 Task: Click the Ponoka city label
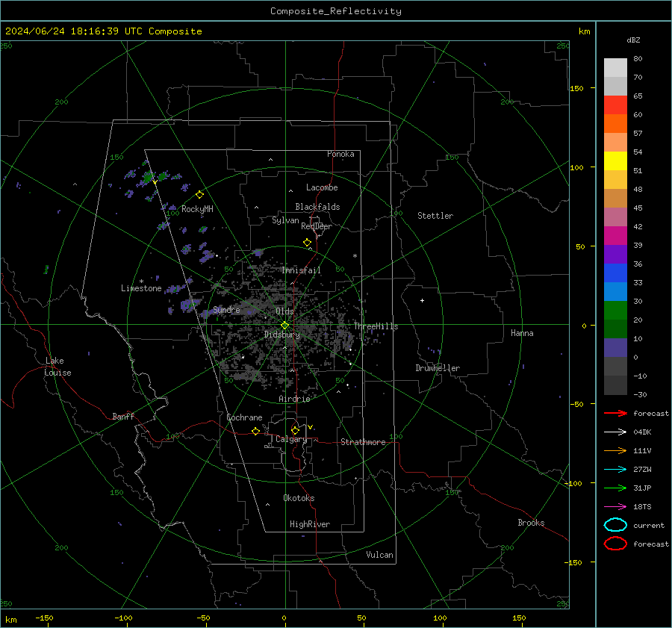340,154
